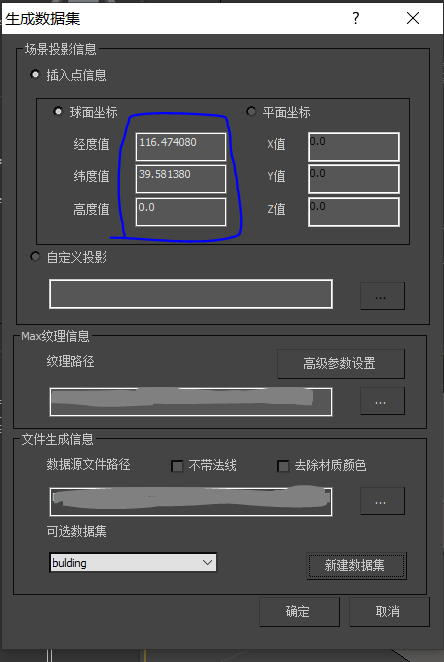The height and width of the screenshot is (662, 444).
Task: Open the bulding dataset dropdown
Action: click(133, 562)
